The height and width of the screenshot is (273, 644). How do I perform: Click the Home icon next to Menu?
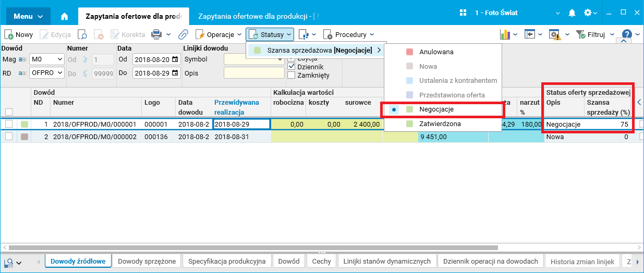click(x=65, y=16)
